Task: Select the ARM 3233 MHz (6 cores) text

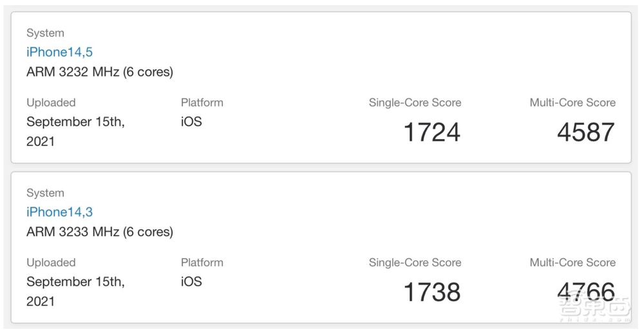Action: (x=100, y=232)
